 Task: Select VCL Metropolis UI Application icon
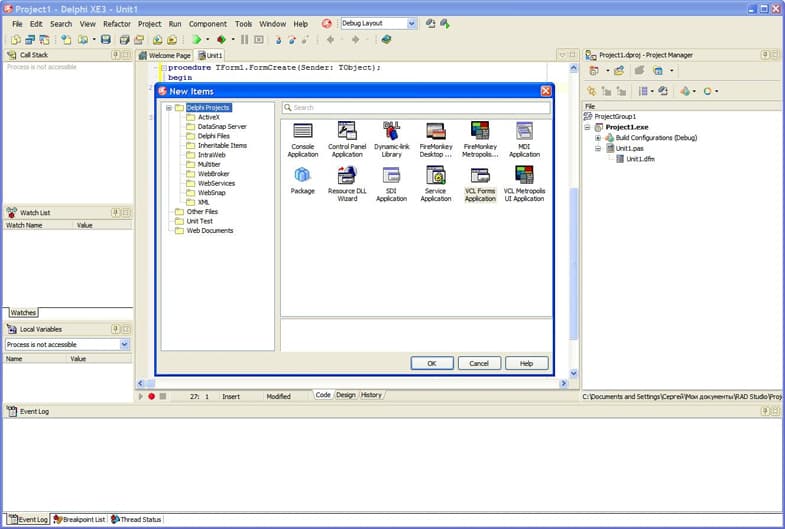point(524,184)
